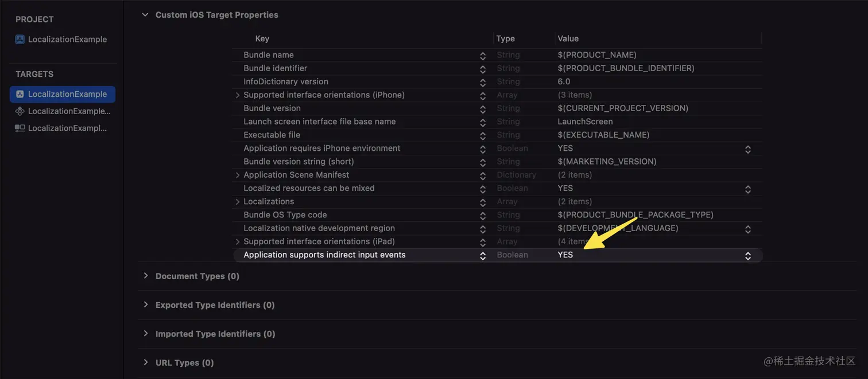This screenshot has width=868, height=379.
Task: Open key stepper for indirect input events row
Action: pyautogui.click(x=483, y=256)
